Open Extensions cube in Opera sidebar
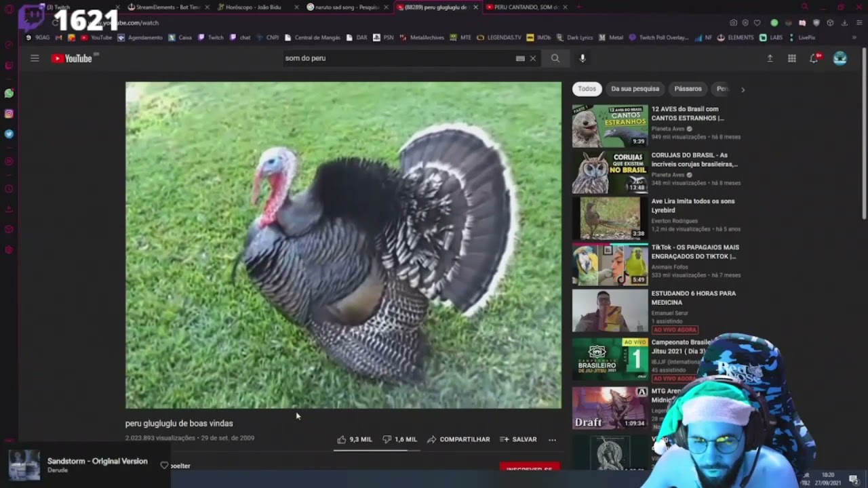Screen dimensions: 868x488 (9, 230)
